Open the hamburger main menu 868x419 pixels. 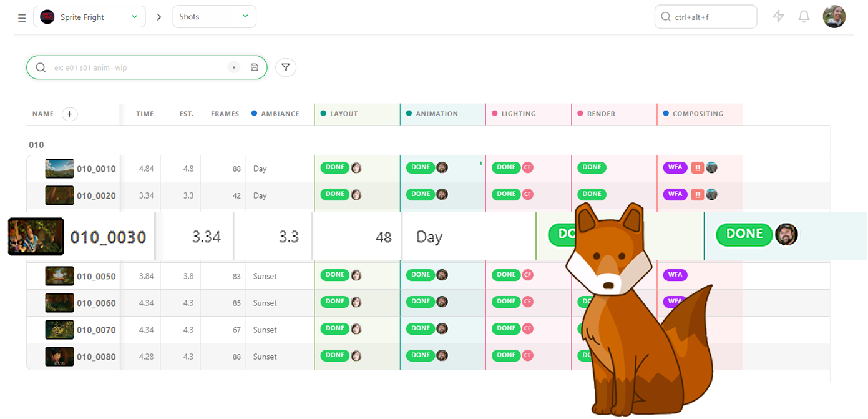click(x=22, y=17)
